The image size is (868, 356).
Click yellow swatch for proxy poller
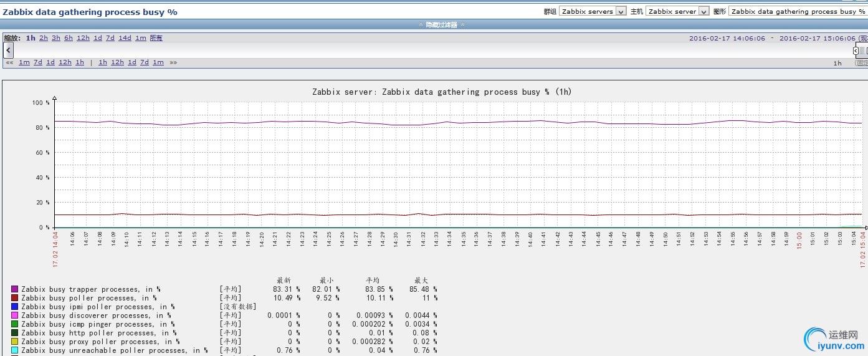click(14, 342)
